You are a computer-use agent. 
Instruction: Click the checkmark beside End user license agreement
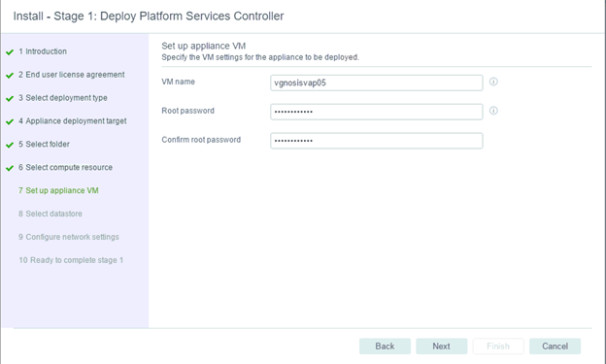click(10, 76)
